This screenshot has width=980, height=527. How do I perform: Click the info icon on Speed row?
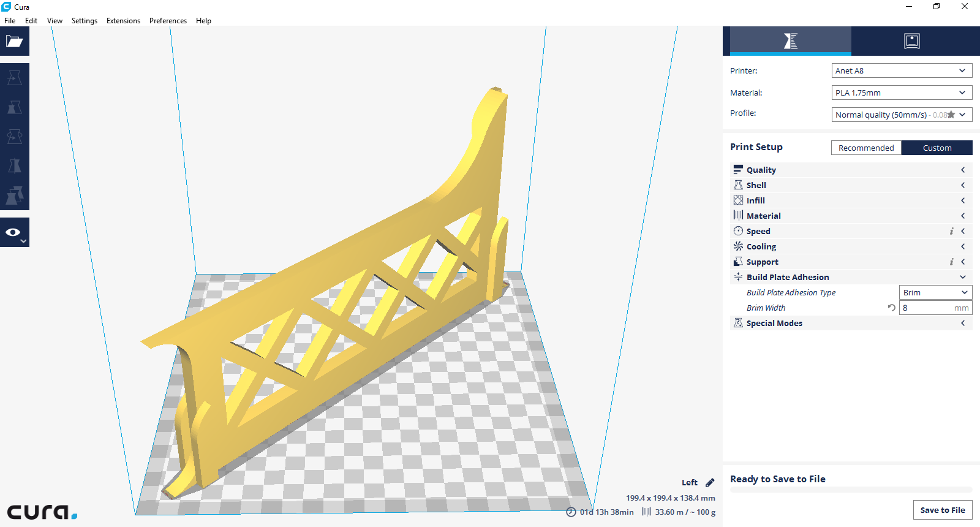951,231
